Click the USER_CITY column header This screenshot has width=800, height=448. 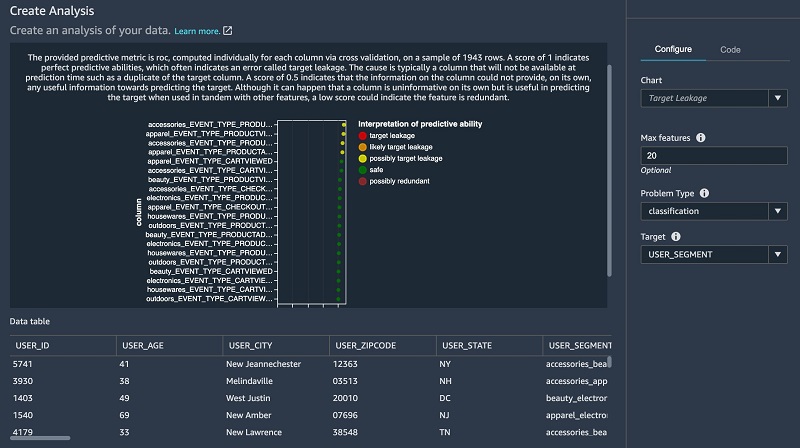point(276,345)
